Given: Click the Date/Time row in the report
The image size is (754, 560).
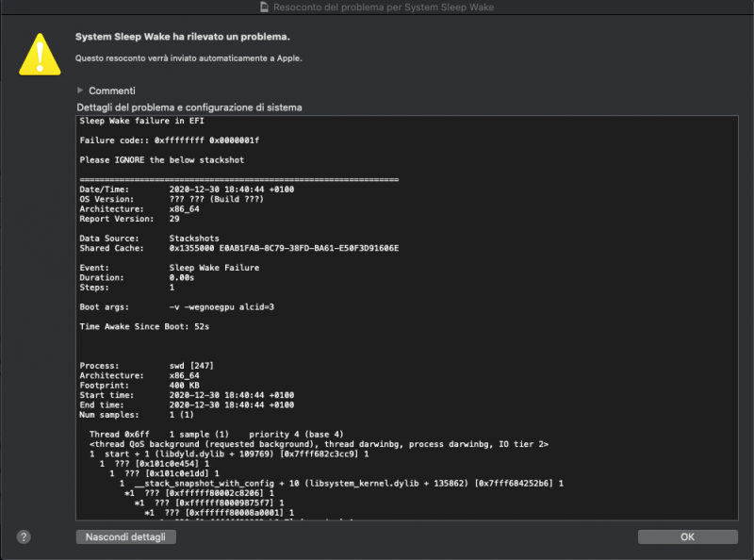Looking at the screenshot, I should point(187,189).
